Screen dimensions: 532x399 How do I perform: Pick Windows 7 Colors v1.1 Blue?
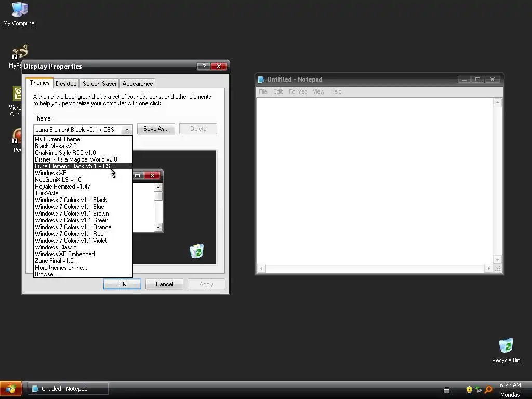click(83, 207)
